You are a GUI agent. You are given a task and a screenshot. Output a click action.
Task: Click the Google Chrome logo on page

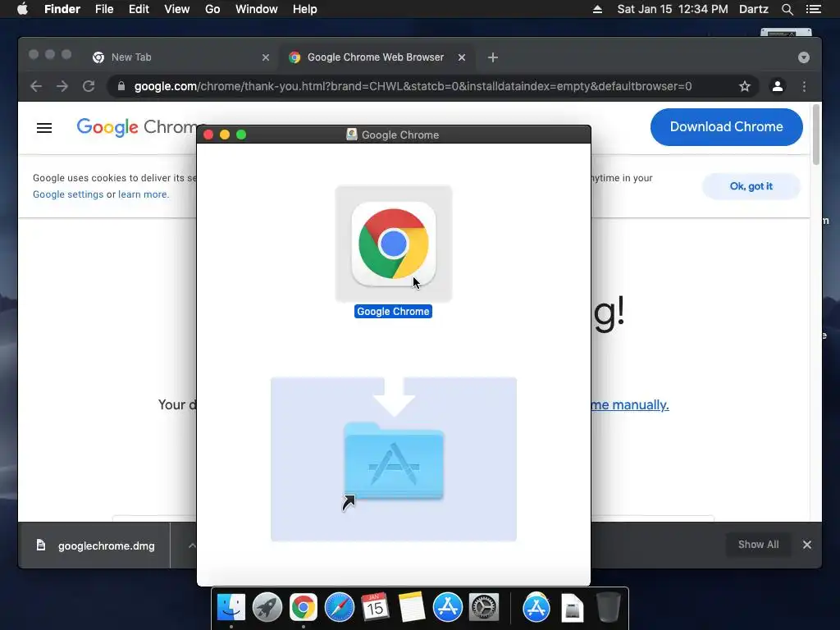[x=137, y=127]
